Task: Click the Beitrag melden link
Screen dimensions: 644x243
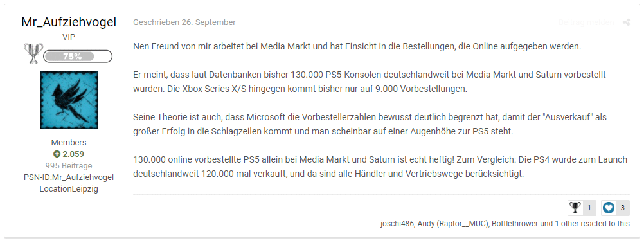Action: pyautogui.click(x=586, y=22)
